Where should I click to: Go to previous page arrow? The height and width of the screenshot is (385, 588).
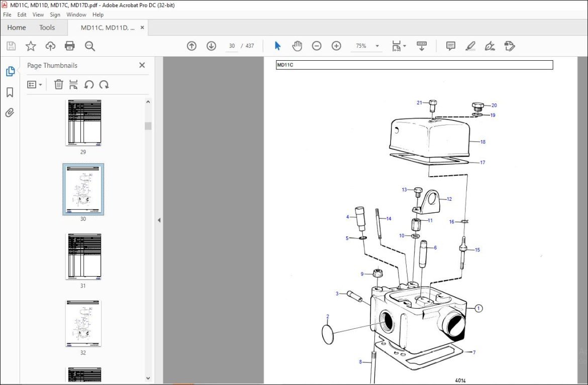pyautogui.click(x=191, y=46)
